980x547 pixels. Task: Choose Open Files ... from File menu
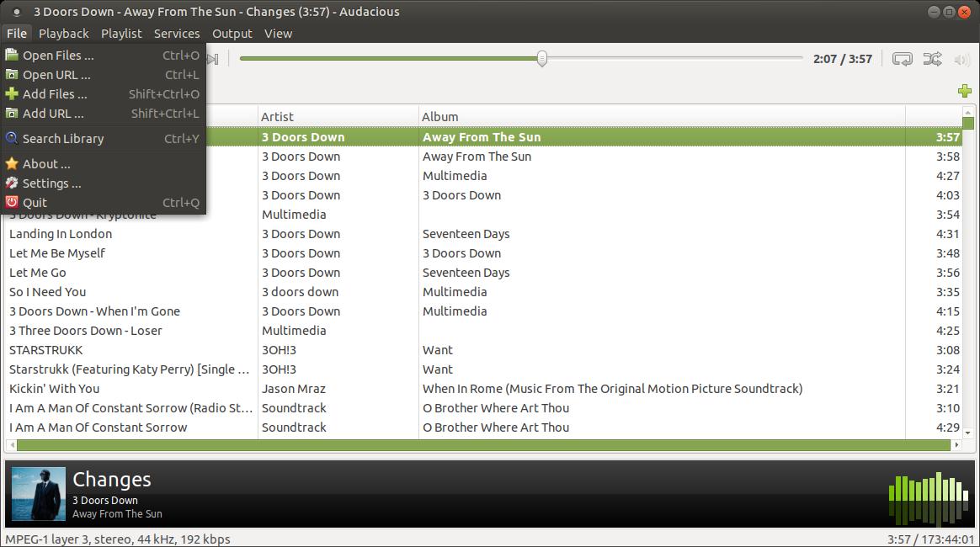pos(103,55)
